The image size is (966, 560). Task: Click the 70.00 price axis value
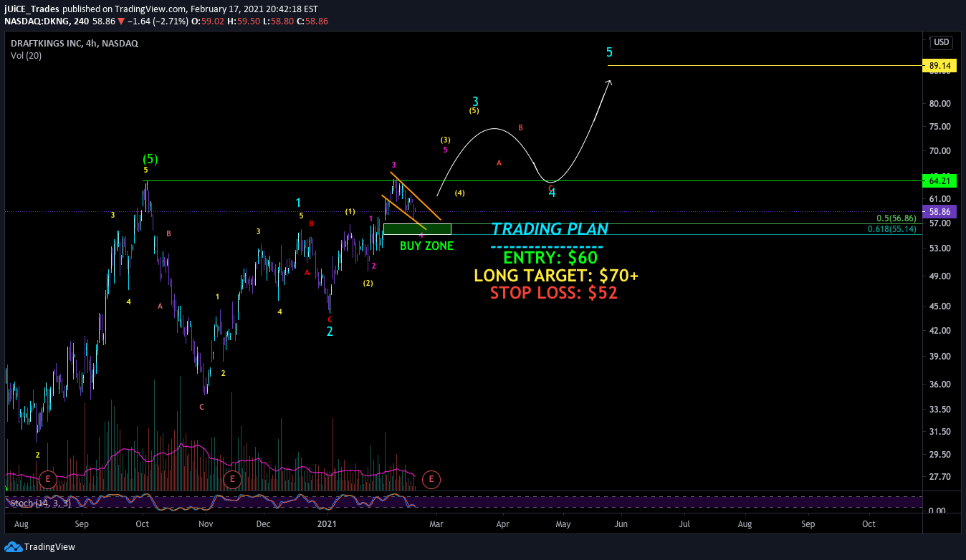tap(939, 151)
